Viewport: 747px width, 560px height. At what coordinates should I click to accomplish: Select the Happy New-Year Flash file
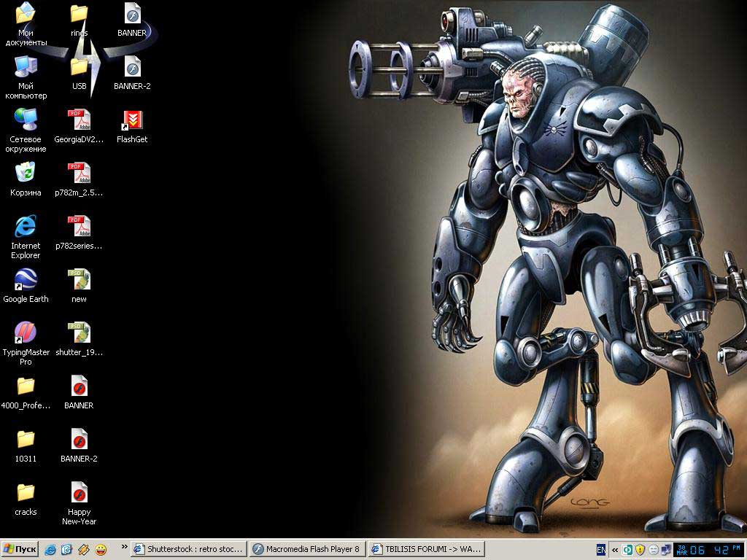79,504
